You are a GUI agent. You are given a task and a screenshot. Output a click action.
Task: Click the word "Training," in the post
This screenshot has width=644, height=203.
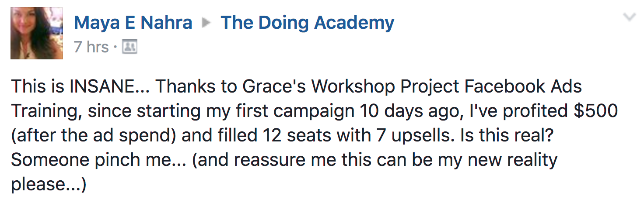pos(46,111)
